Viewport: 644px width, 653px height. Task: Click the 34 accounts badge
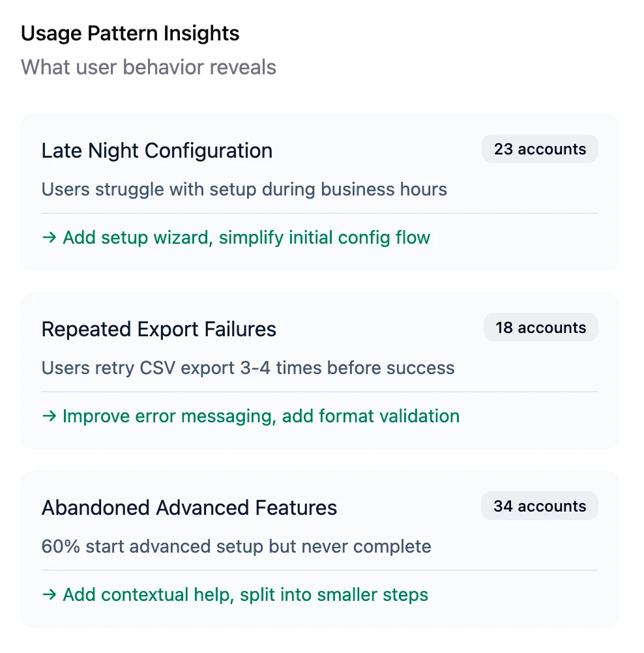coord(539,506)
